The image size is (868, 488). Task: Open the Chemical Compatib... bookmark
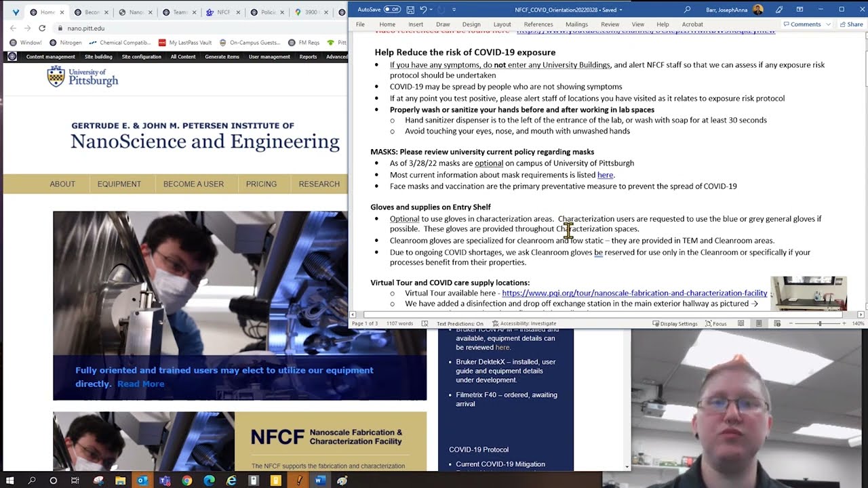(119, 42)
